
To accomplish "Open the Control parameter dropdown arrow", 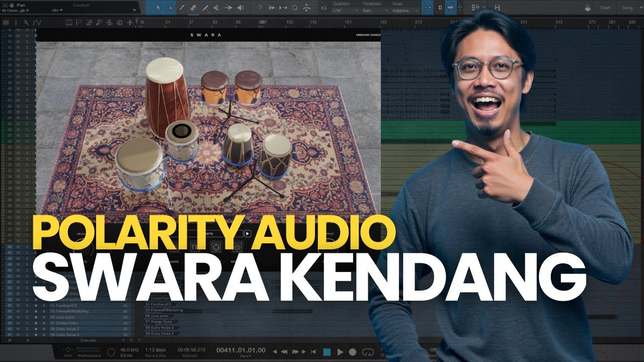I will click(x=134, y=10).
